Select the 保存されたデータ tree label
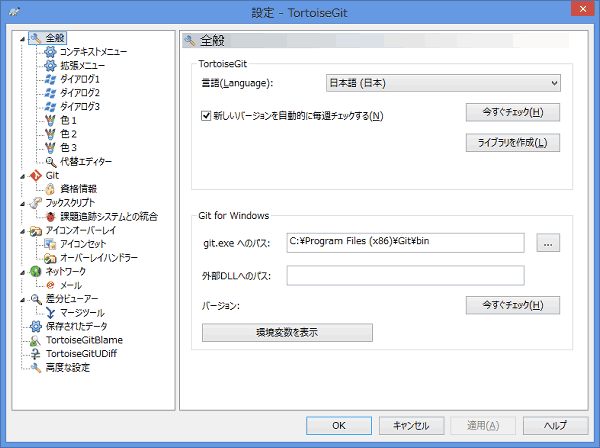The width and height of the screenshot is (600, 448). [77, 326]
